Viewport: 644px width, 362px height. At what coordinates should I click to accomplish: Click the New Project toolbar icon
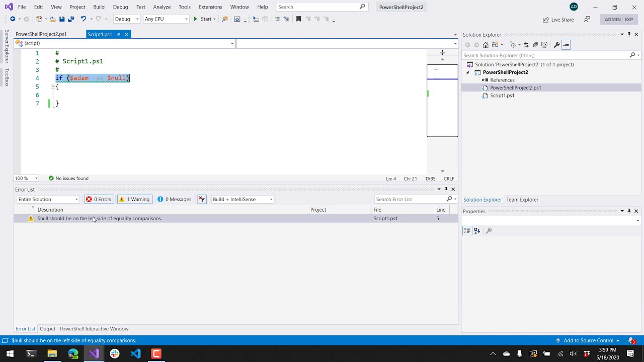coord(39,19)
